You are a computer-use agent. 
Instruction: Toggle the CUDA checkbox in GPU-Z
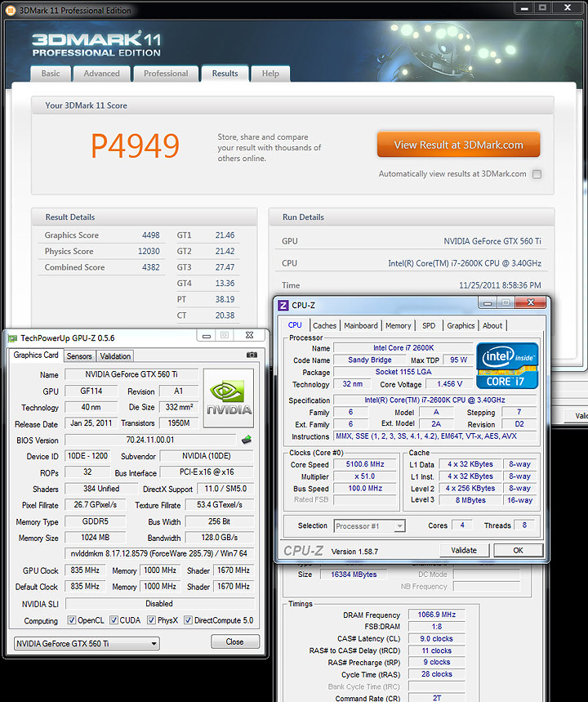click(114, 620)
